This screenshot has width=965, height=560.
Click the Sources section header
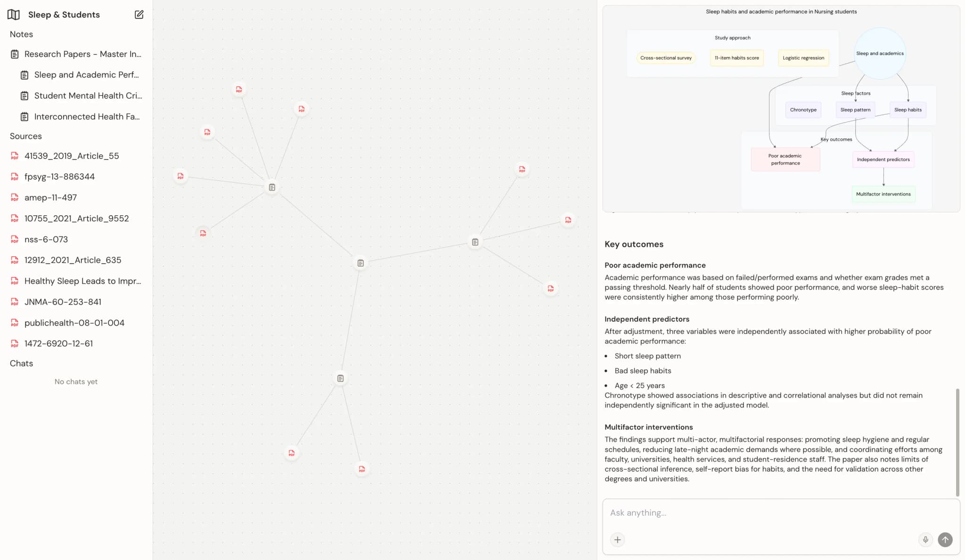click(x=26, y=136)
